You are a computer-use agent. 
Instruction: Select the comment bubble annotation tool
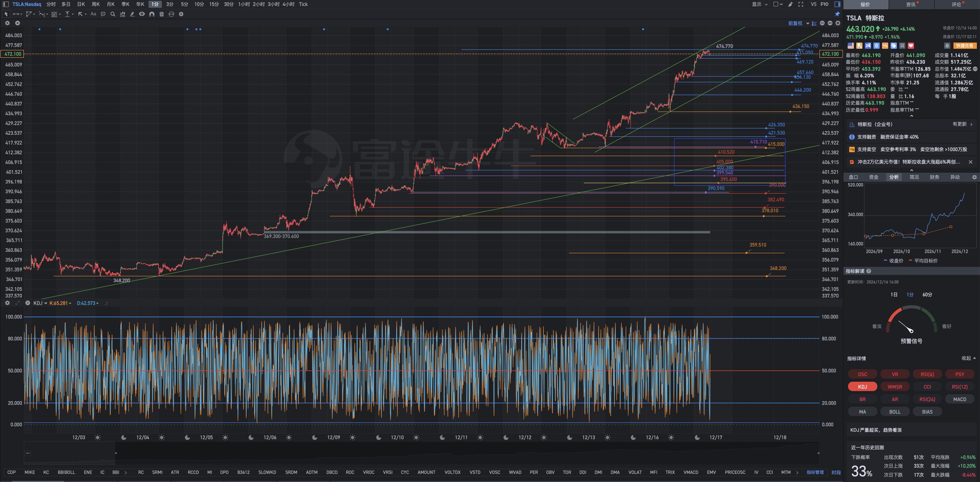click(103, 14)
